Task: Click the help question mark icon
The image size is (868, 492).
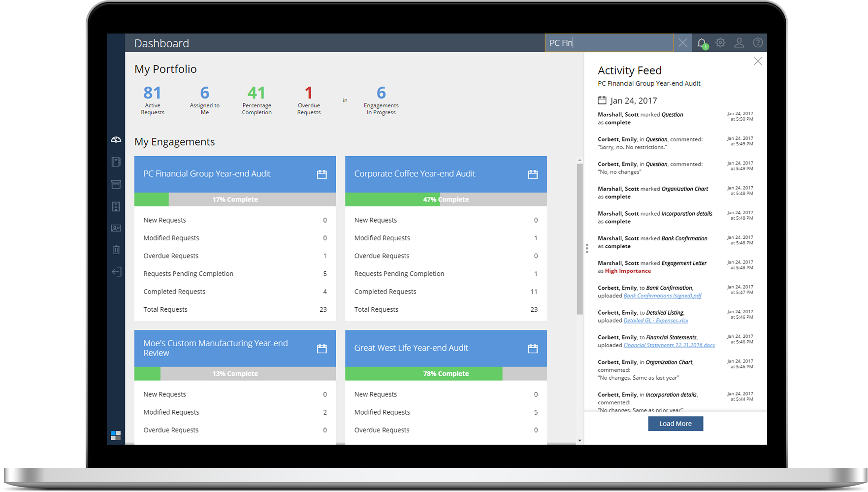Action: (x=758, y=43)
